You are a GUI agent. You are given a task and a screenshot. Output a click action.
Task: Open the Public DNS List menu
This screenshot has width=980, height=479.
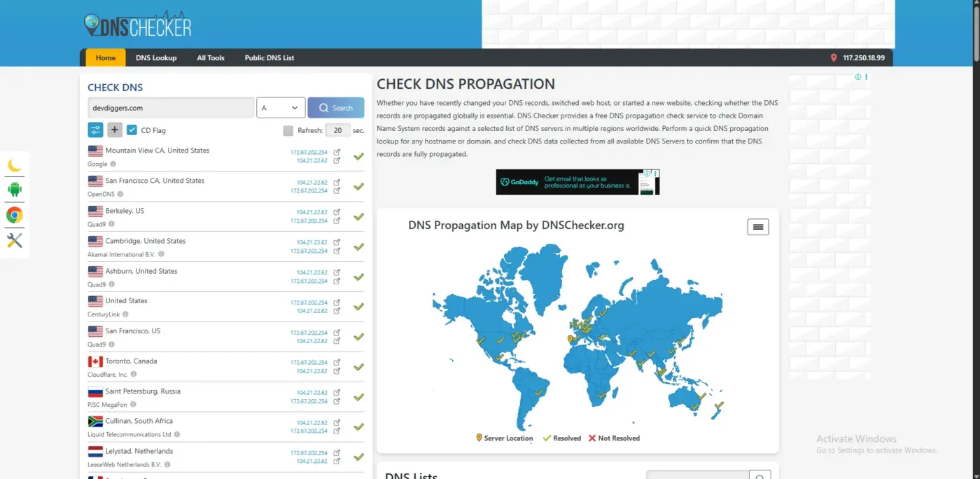(269, 57)
